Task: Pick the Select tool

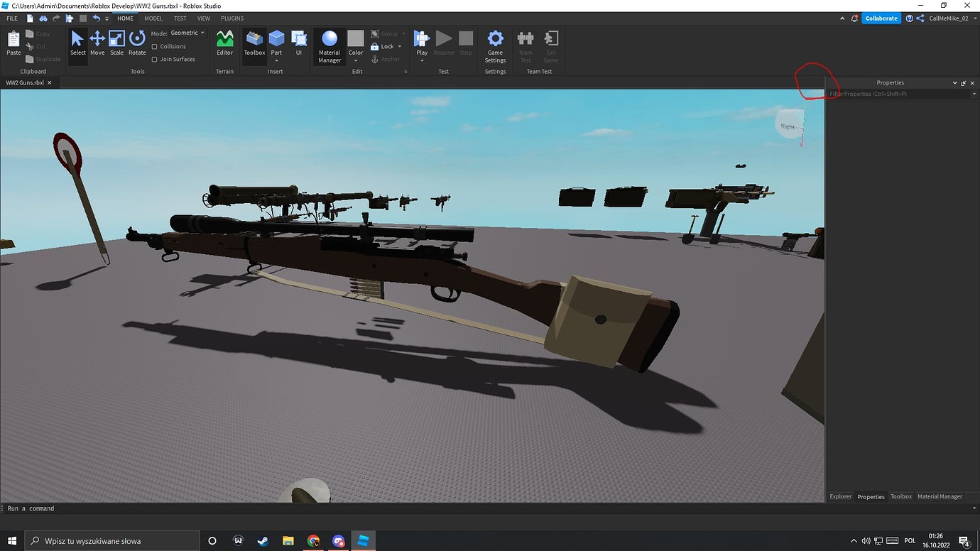Action: coord(78,43)
